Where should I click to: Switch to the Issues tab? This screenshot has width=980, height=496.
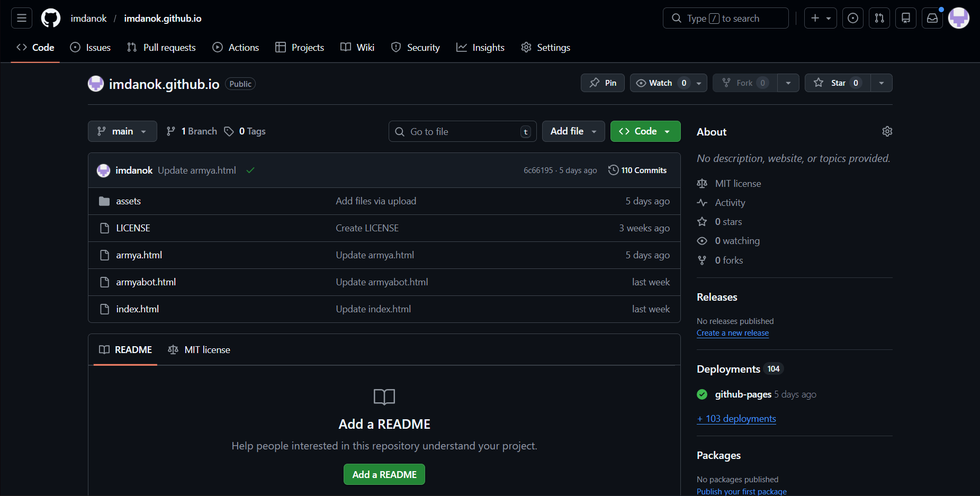91,48
